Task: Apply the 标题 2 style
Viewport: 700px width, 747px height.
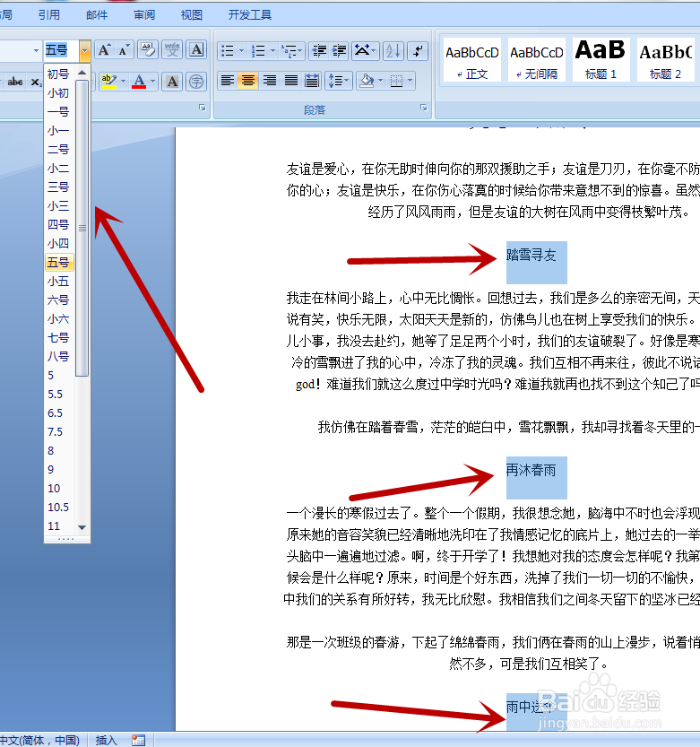Action: pos(665,60)
